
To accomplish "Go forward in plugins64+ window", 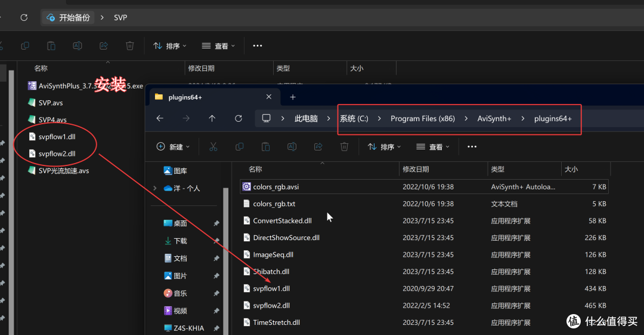I will (186, 118).
